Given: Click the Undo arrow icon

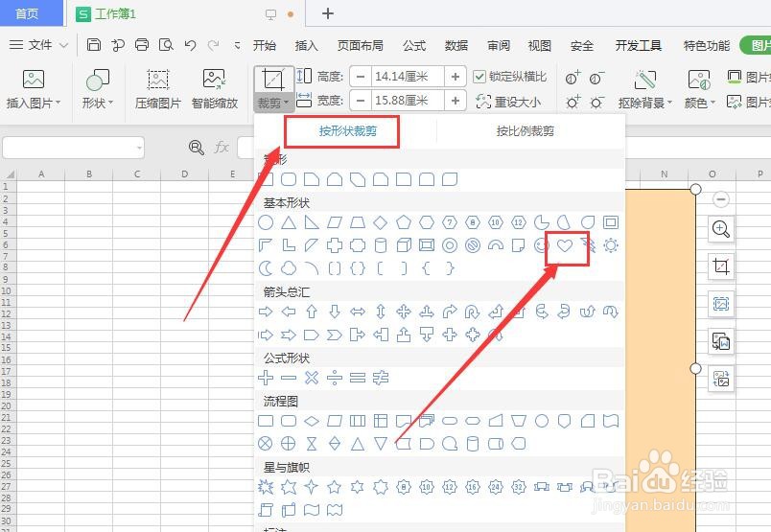Looking at the screenshot, I should pos(190,45).
